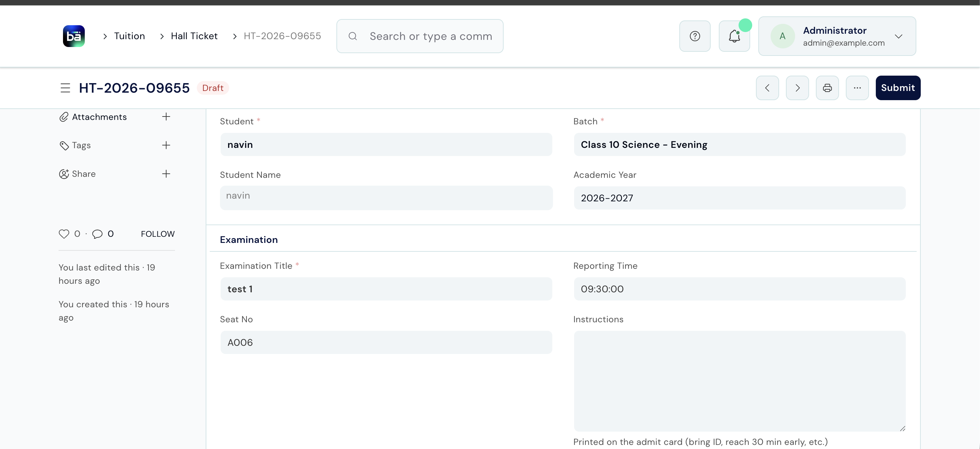This screenshot has width=980, height=449.
Task: Open the notifications bell
Action: [734, 36]
